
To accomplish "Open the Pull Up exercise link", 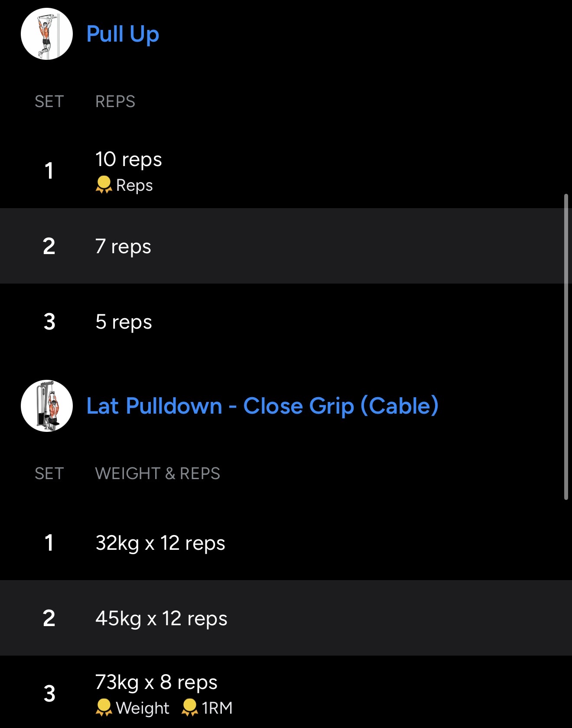I will coord(123,34).
